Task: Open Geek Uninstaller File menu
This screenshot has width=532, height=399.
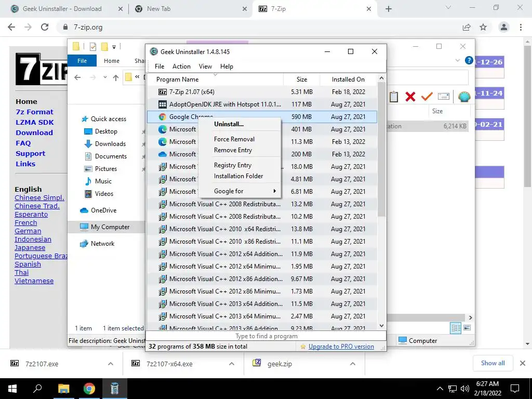Action: point(159,66)
